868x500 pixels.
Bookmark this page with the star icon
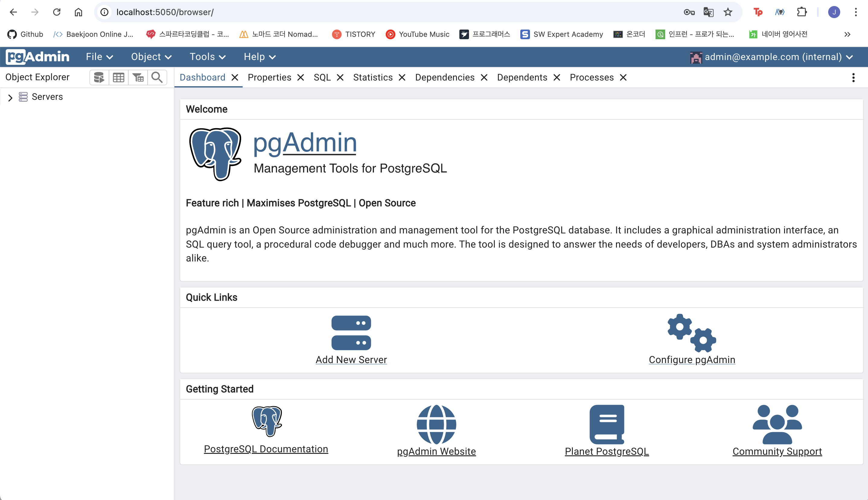(x=728, y=12)
